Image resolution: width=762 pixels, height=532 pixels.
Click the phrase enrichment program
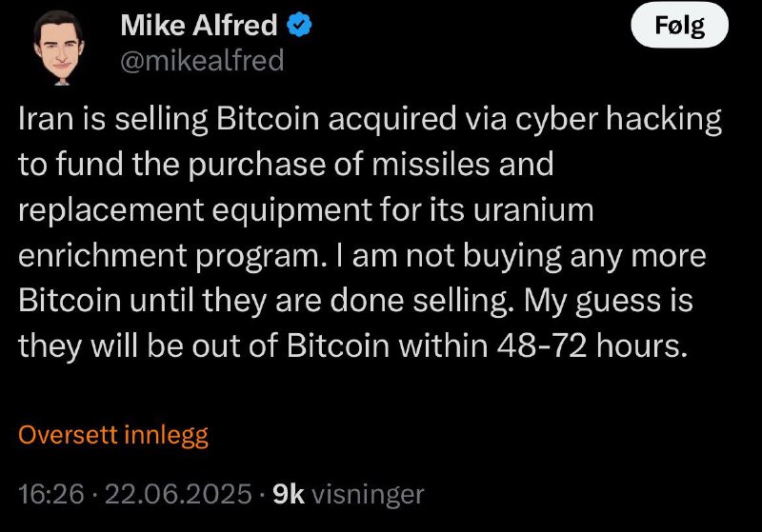170,257
